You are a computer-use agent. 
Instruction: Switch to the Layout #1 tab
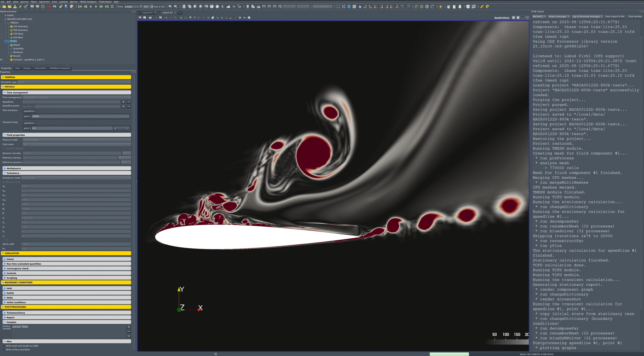click(147, 13)
